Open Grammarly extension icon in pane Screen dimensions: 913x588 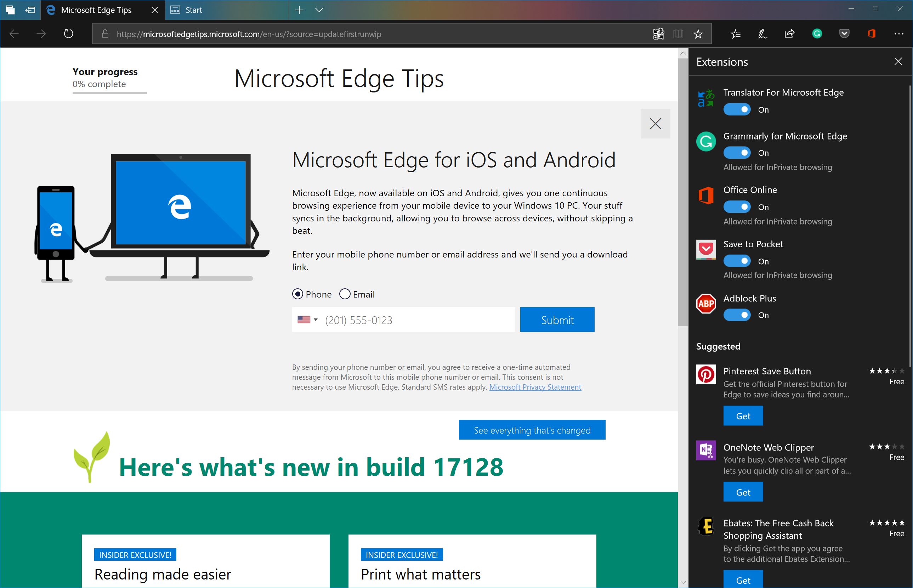coord(706,142)
